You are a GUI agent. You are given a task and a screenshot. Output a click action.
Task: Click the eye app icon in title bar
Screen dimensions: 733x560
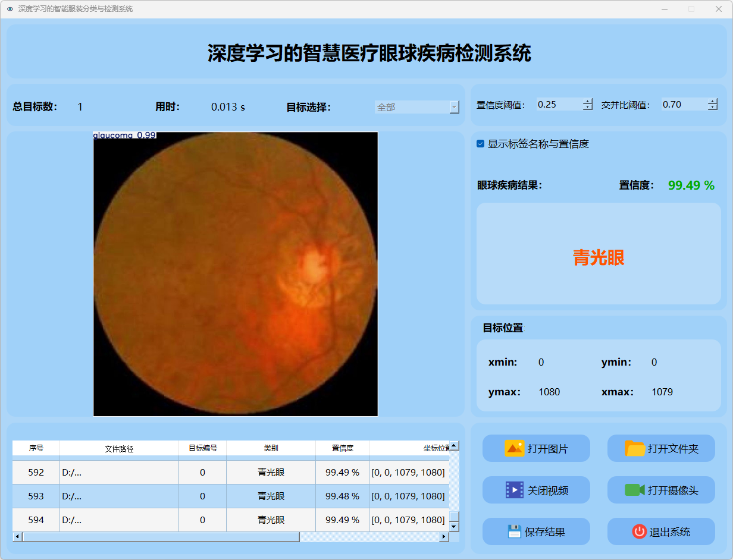coord(10,9)
